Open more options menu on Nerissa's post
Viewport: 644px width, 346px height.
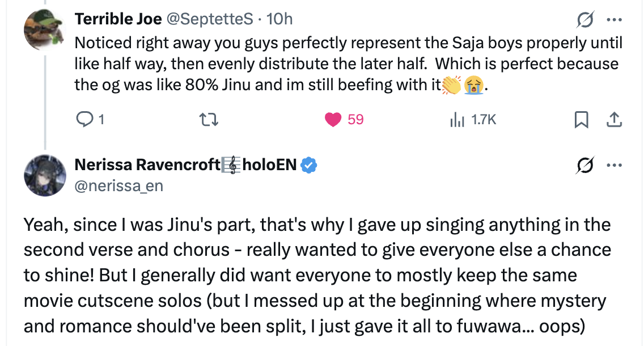coord(615,166)
